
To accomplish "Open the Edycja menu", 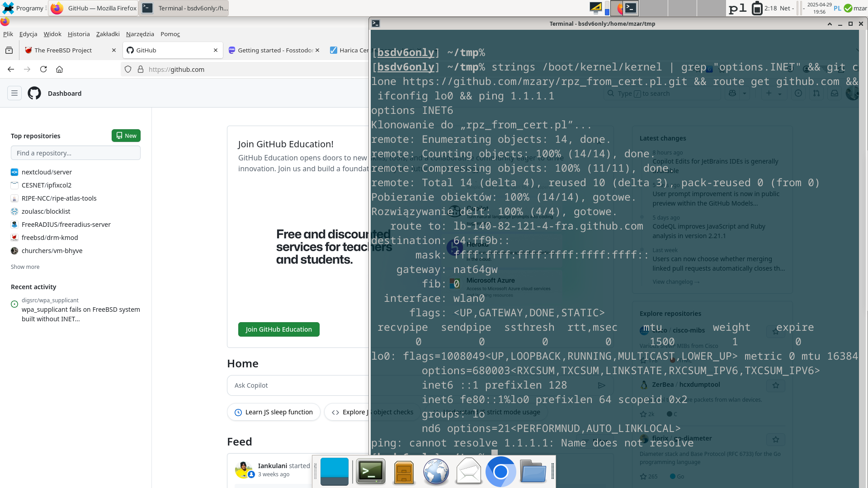I will point(28,34).
